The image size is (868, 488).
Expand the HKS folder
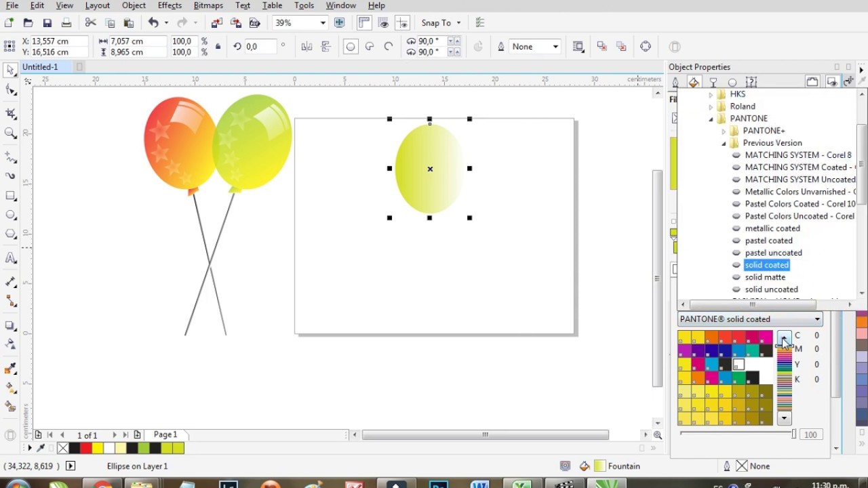(711, 94)
